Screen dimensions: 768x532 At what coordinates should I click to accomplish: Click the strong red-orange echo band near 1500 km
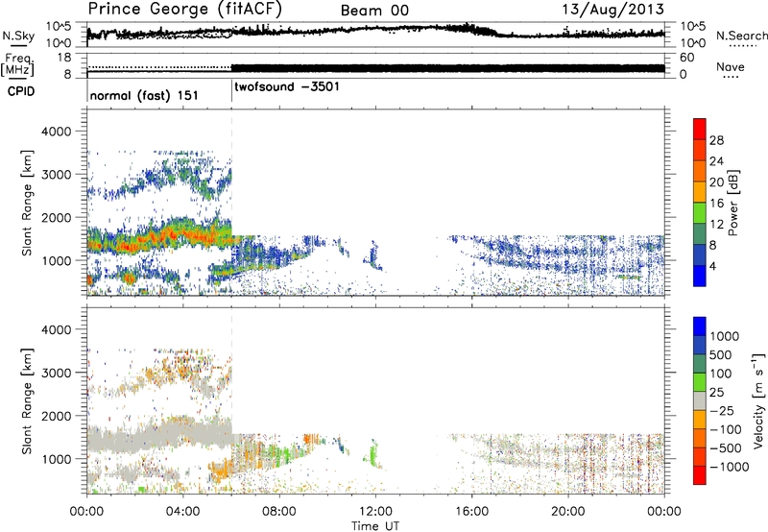coord(161,238)
